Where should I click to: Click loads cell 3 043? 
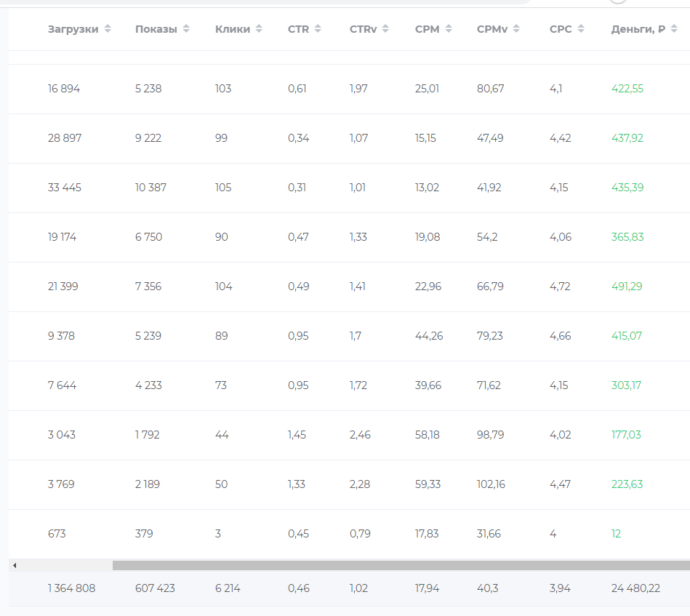(62, 435)
